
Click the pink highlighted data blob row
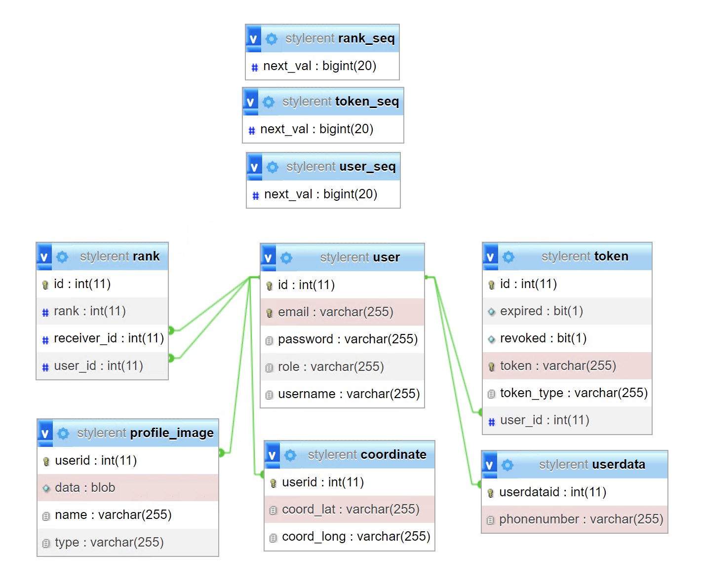tap(84, 487)
